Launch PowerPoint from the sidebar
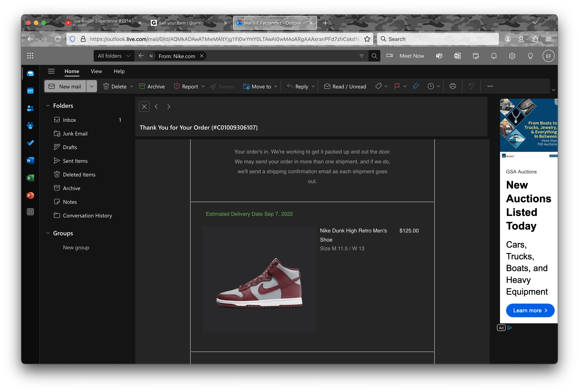 [30, 195]
